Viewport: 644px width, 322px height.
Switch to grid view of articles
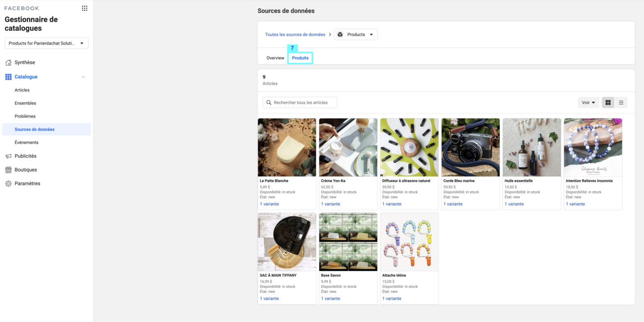click(x=608, y=102)
